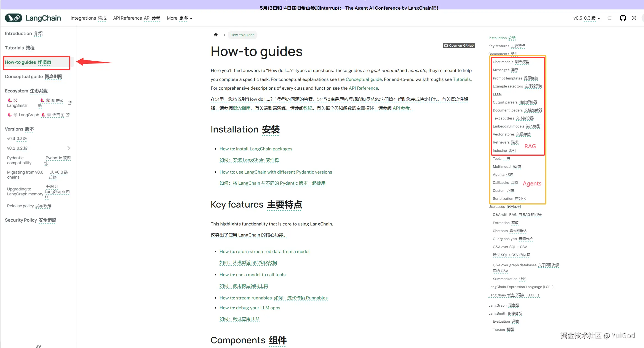Jump to Summarization in the table of contents
644x348 pixels.
coord(509,279)
